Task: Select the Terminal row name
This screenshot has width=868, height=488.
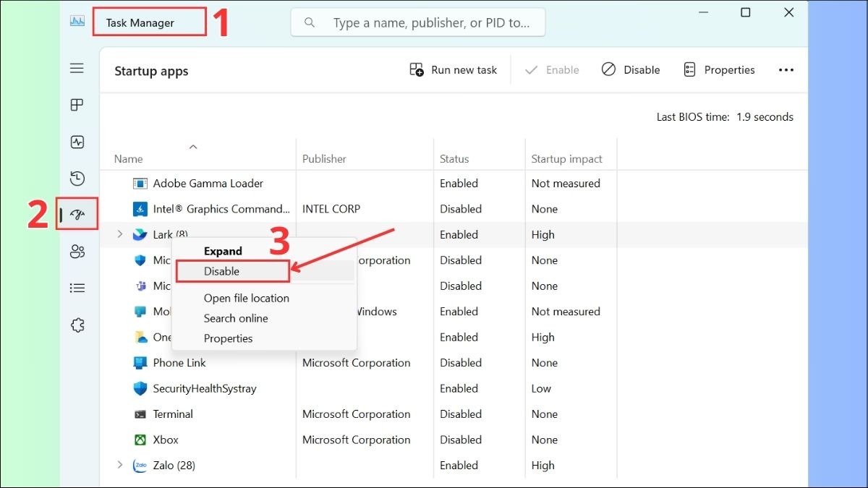Action: point(173,414)
